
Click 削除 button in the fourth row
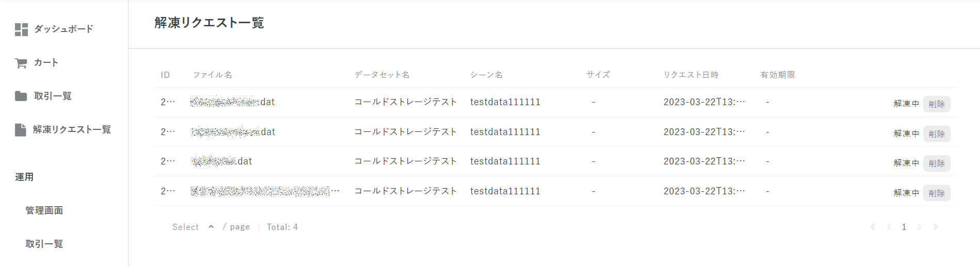point(937,193)
